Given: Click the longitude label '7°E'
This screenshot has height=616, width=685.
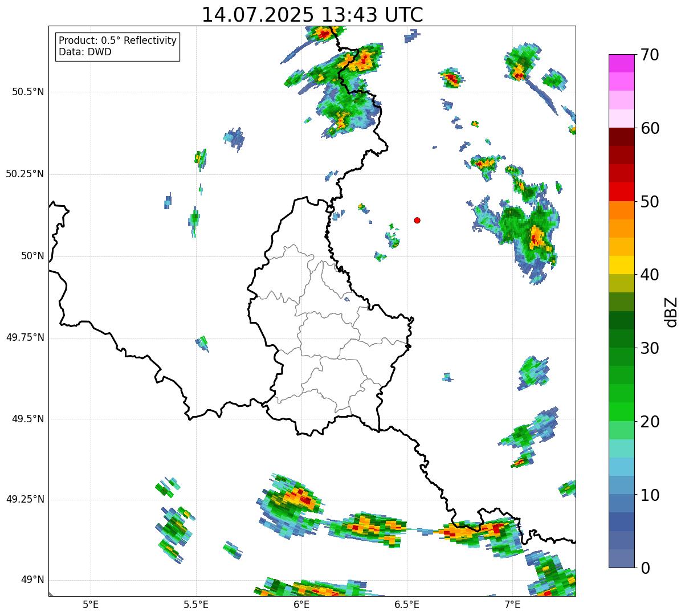Looking at the screenshot, I should pyautogui.click(x=512, y=604).
